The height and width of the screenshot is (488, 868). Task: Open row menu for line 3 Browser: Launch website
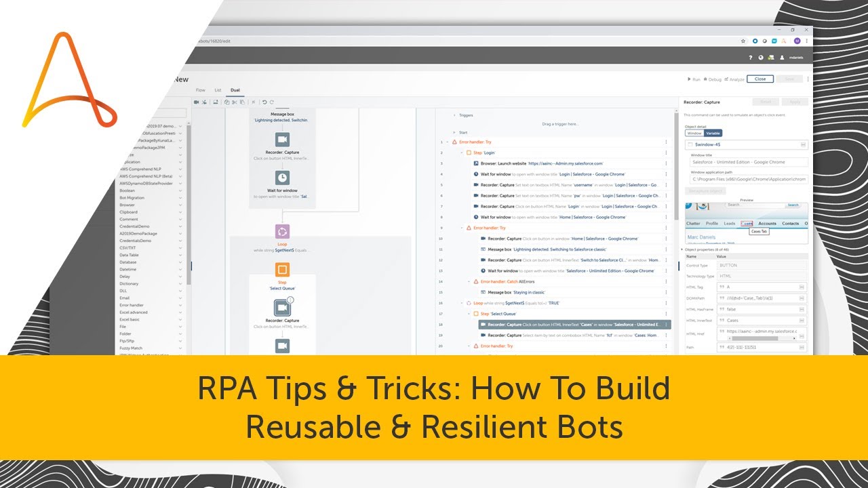click(666, 163)
